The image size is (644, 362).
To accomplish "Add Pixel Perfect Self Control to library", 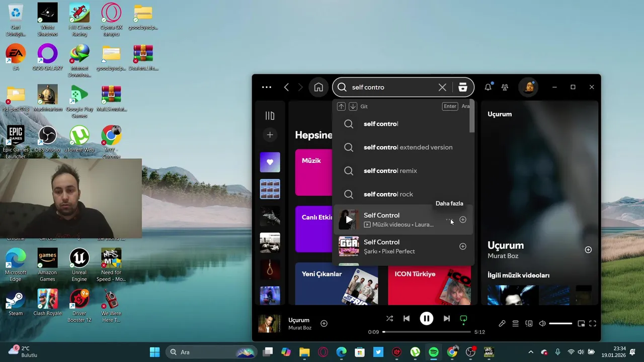I will [x=463, y=246].
